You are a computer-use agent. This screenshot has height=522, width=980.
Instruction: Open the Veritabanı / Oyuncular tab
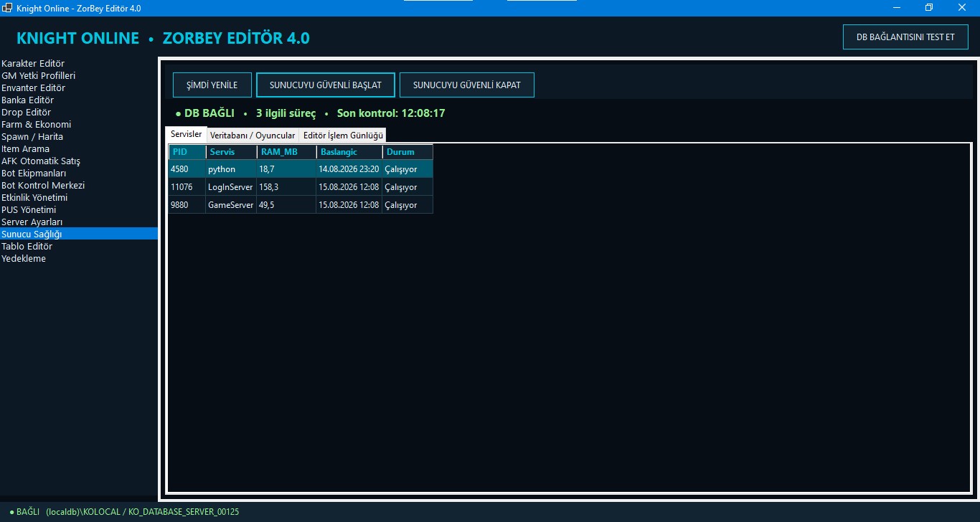pos(253,135)
